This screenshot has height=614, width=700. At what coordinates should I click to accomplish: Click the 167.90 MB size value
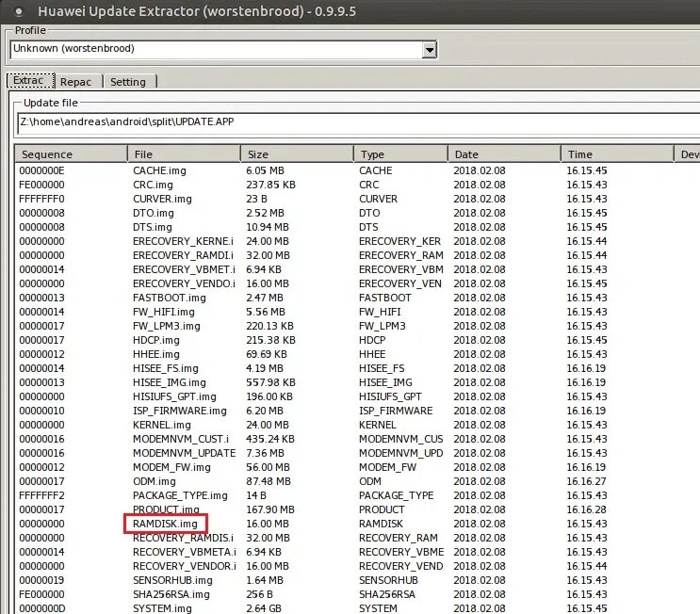click(x=270, y=510)
